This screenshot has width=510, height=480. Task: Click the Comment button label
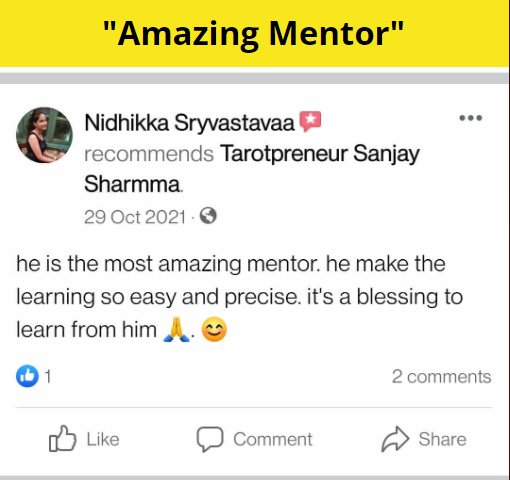[273, 439]
